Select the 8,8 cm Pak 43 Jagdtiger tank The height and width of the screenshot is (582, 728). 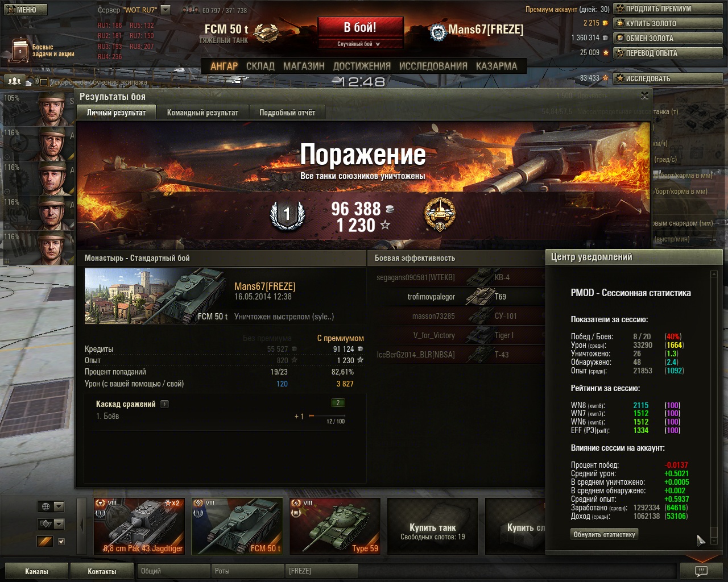(139, 526)
